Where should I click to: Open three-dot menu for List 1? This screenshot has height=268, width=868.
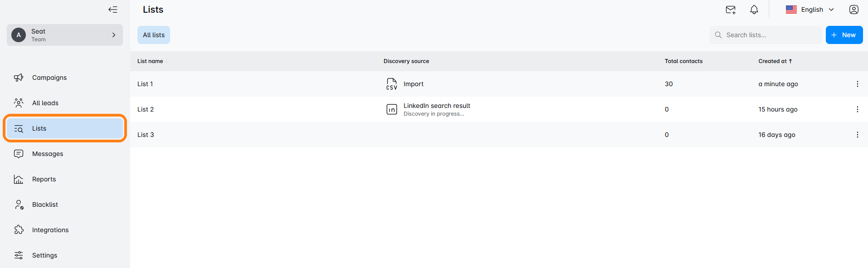(857, 84)
